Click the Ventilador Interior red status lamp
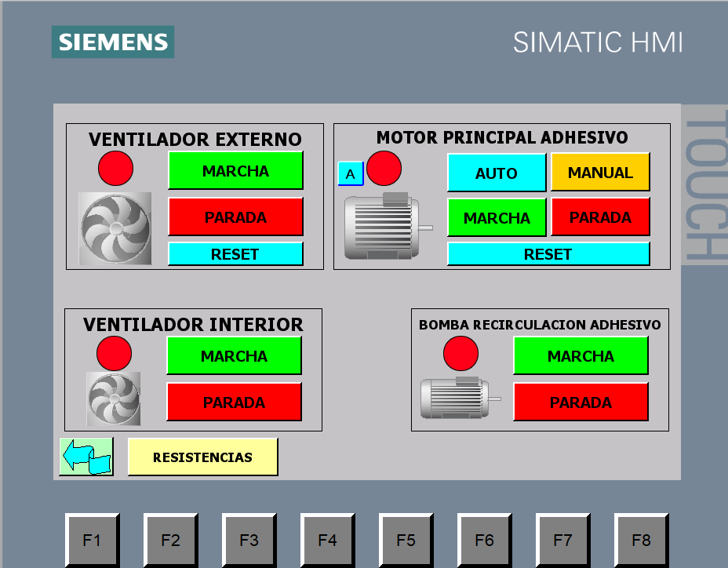728x568 pixels. pos(115,354)
